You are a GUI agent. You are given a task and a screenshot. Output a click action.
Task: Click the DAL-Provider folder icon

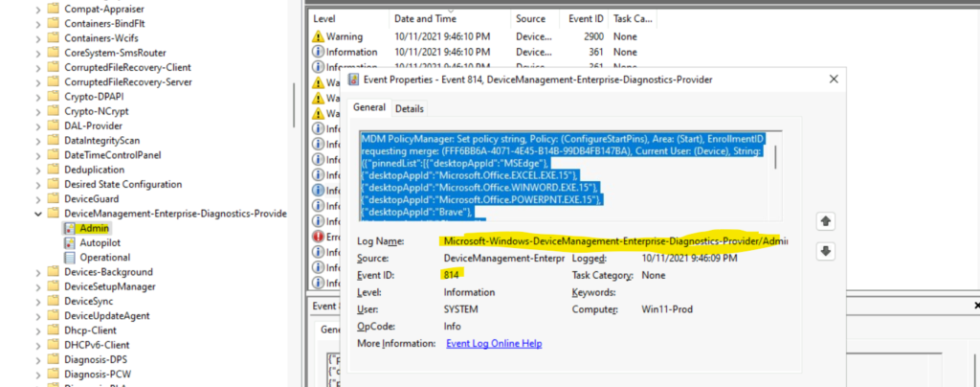click(54, 125)
